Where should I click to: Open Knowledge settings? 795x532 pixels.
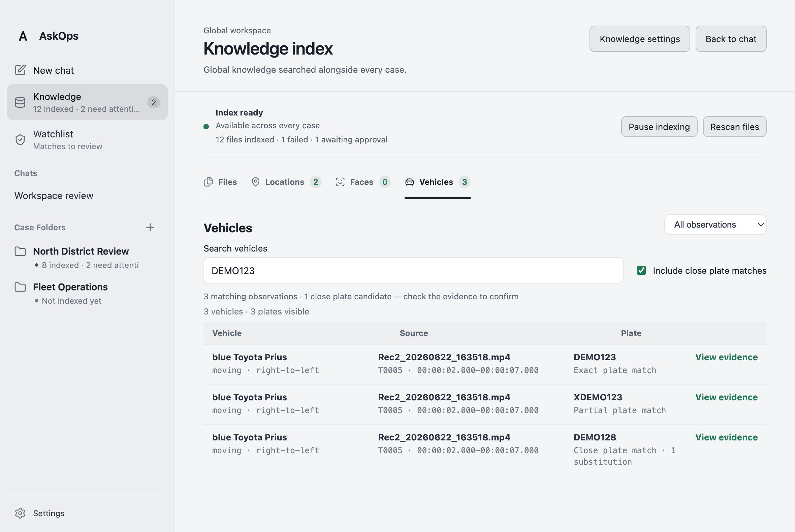pyautogui.click(x=639, y=39)
